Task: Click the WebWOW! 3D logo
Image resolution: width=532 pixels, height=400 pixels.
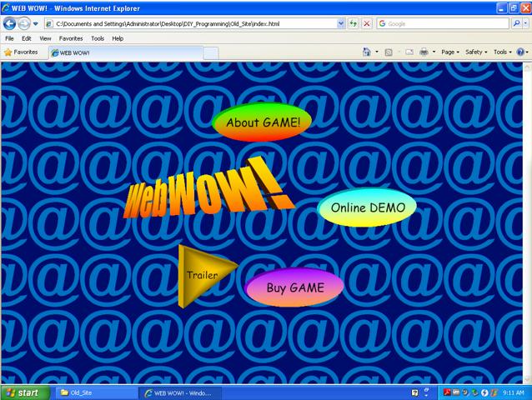Action: click(209, 188)
